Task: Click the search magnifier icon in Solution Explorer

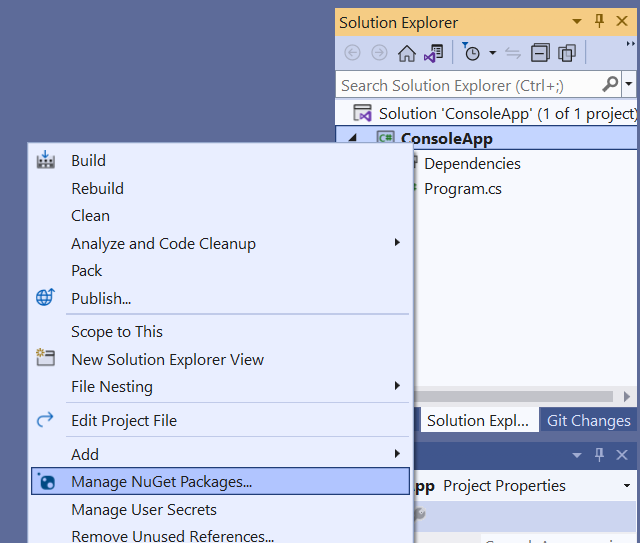Action: (x=610, y=85)
